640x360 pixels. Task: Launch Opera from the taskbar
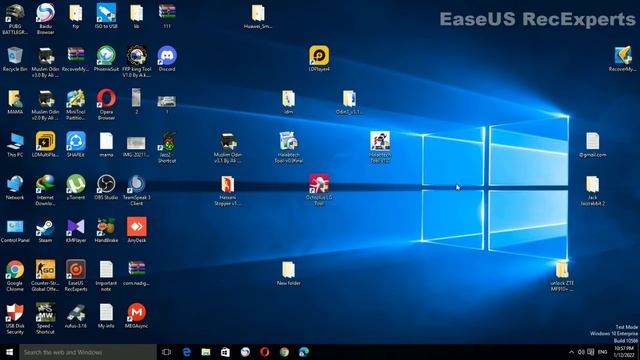click(x=264, y=352)
